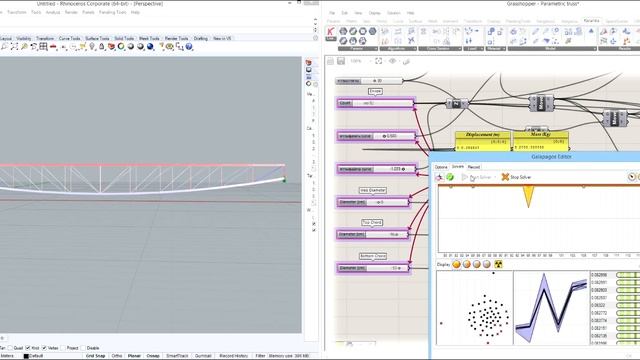The image size is (640, 360).
Task: Click the zoom magnifier icon in Rhino toolbar
Action: click(4, 47)
